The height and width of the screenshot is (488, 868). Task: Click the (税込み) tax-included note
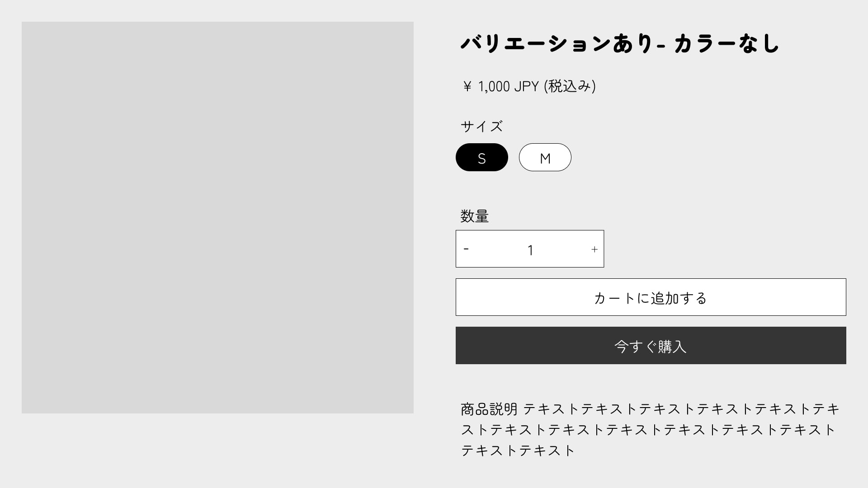pyautogui.click(x=570, y=86)
